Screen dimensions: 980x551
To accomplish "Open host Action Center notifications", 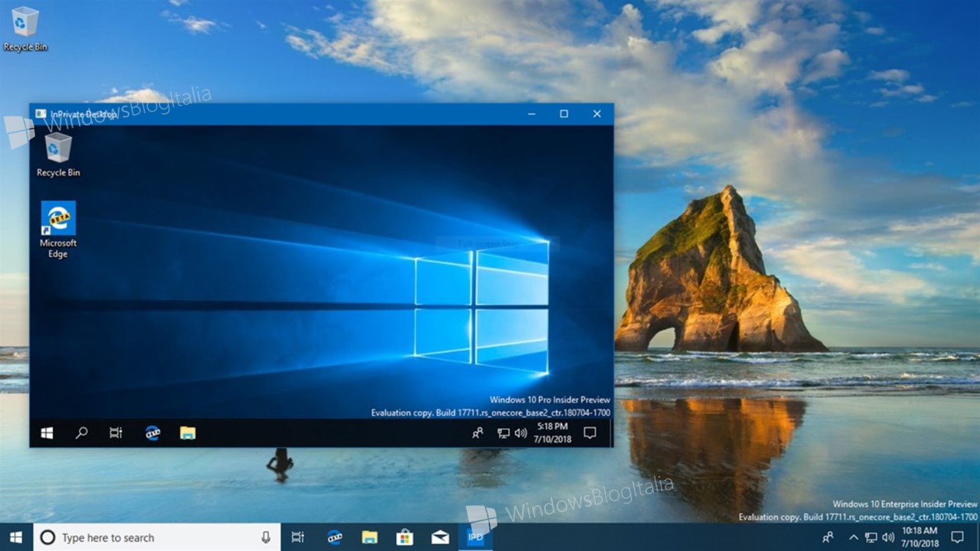I will (957, 537).
